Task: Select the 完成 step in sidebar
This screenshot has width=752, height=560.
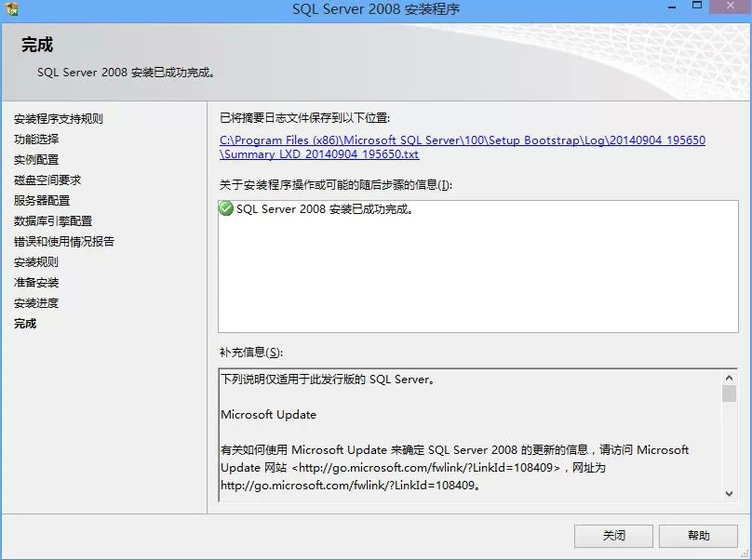Action: 25,324
